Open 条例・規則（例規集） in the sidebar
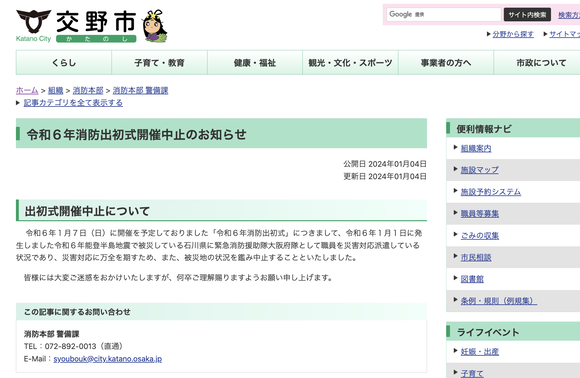 499,301
